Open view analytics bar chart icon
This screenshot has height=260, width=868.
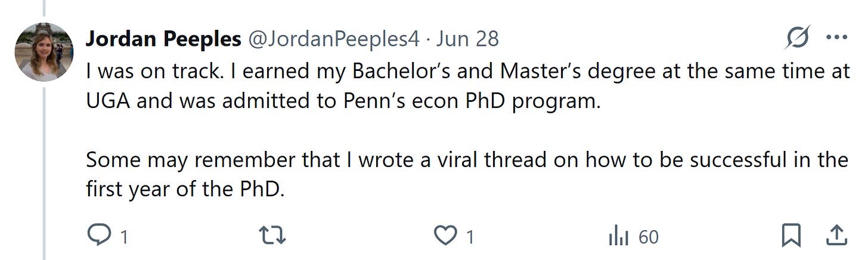click(619, 237)
